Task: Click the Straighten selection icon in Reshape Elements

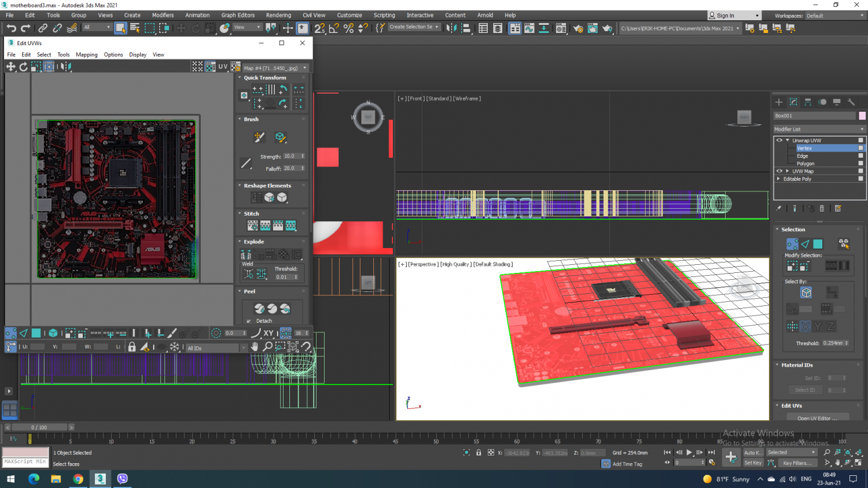Action: (x=256, y=198)
